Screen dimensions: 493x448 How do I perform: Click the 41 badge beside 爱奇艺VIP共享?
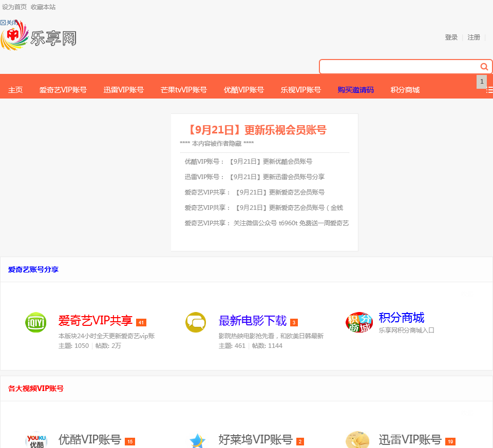click(x=141, y=322)
